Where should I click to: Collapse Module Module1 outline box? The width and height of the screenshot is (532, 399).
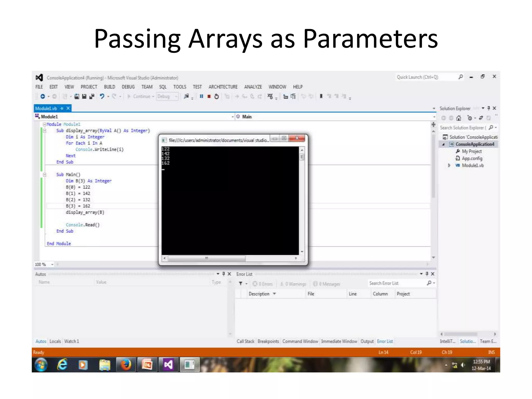tap(44, 124)
